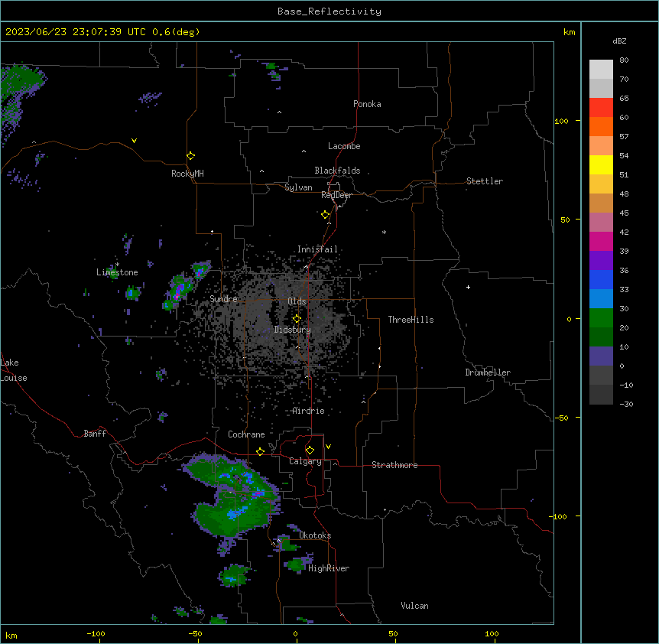
Task: Select the Didsbury label
Action: pos(293,330)
